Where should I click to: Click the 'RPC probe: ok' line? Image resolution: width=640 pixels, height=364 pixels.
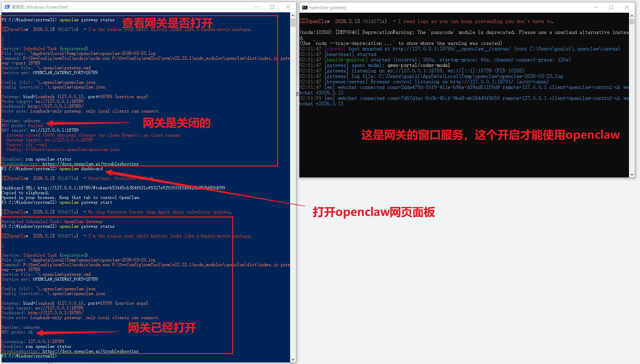click(x=17, y=332)
